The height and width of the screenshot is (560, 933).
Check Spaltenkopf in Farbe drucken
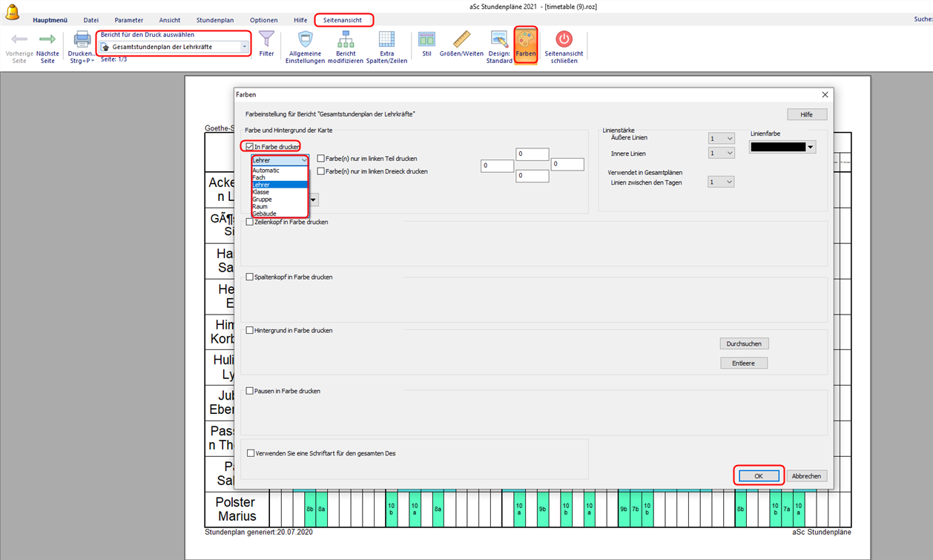[x=250, y=277]
